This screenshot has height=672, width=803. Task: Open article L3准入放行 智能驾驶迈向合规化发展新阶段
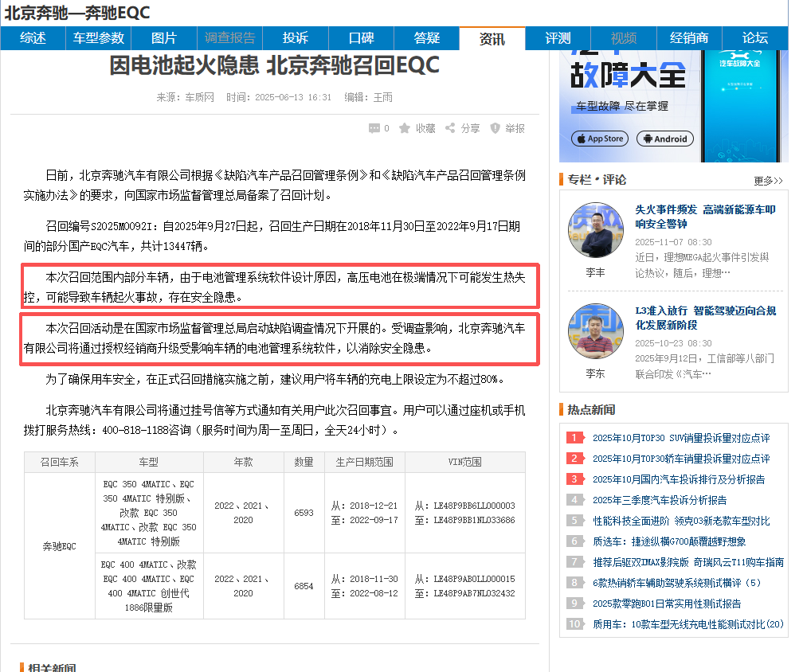[x=705, y=318]
